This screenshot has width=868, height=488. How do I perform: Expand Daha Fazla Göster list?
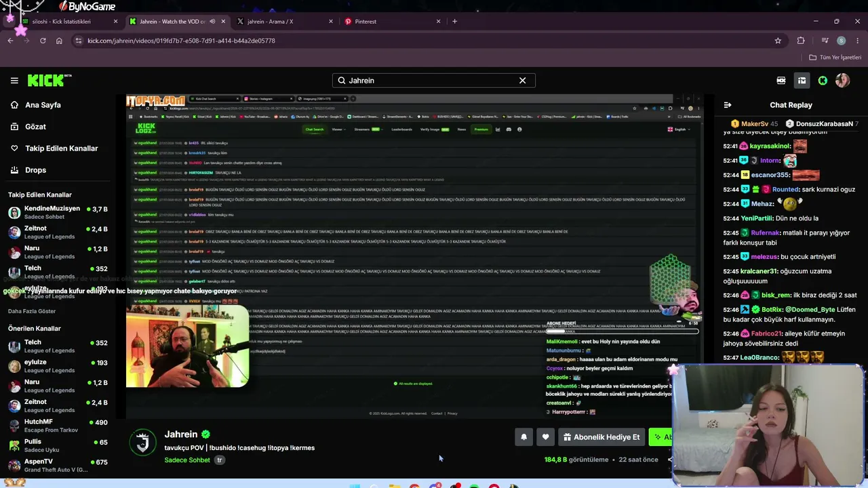point(32,311)
